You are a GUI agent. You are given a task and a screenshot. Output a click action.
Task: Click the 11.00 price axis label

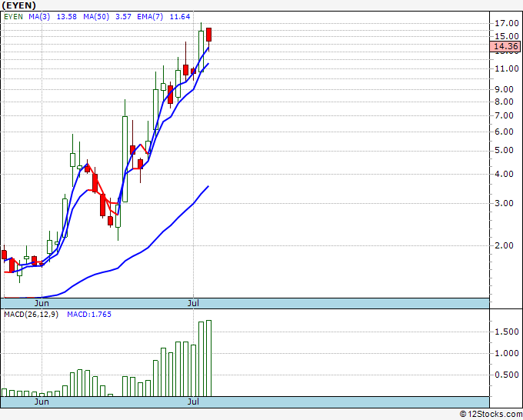(507, 68)
